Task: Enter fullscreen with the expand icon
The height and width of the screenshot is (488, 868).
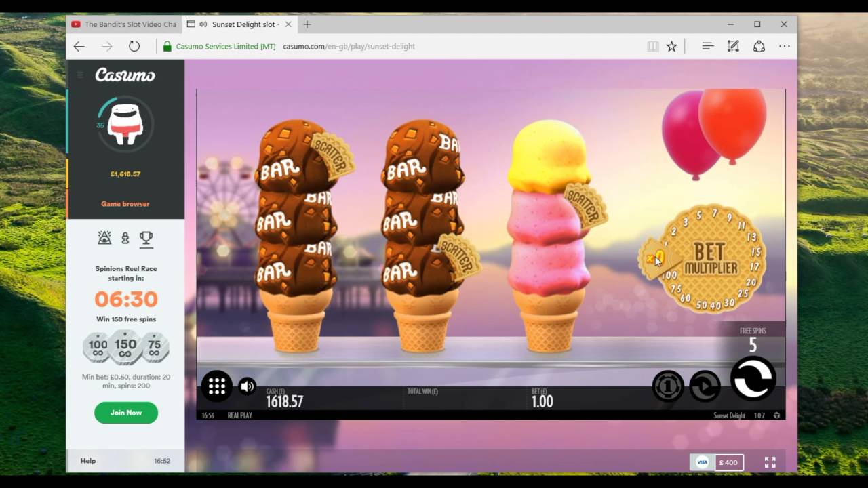Action: tap(770, 462)
